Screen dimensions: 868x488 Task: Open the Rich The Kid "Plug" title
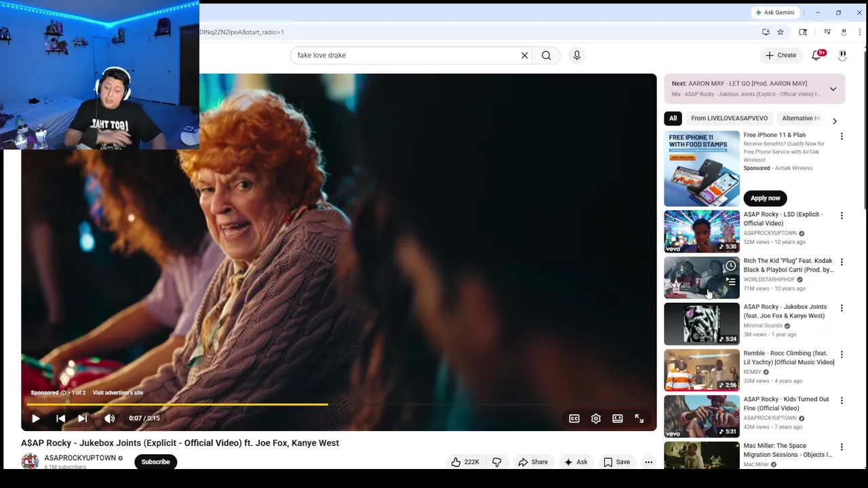click(x=788, y=265)
